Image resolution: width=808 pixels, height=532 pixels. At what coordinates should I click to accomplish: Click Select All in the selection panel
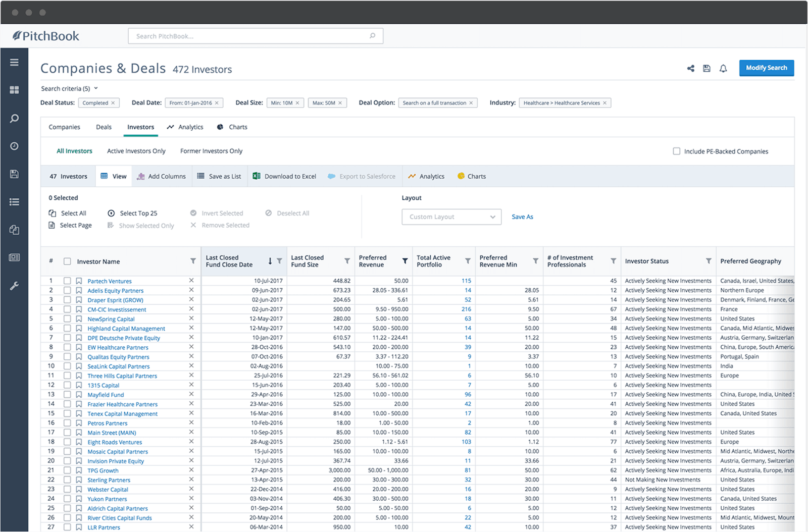[x=68, y=213]
